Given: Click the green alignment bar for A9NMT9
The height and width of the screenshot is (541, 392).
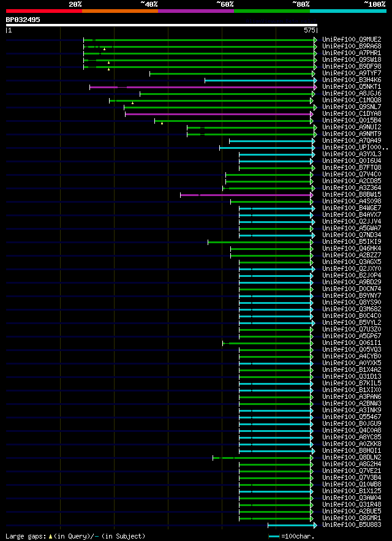Looking at the screenshot, I should (251, 134).
